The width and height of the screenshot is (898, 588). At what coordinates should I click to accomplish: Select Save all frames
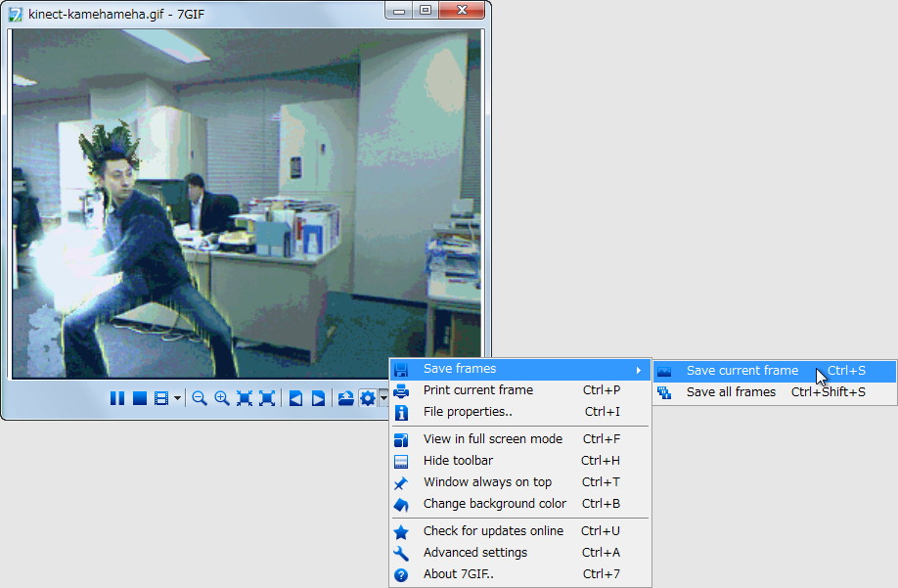[775, 392]
